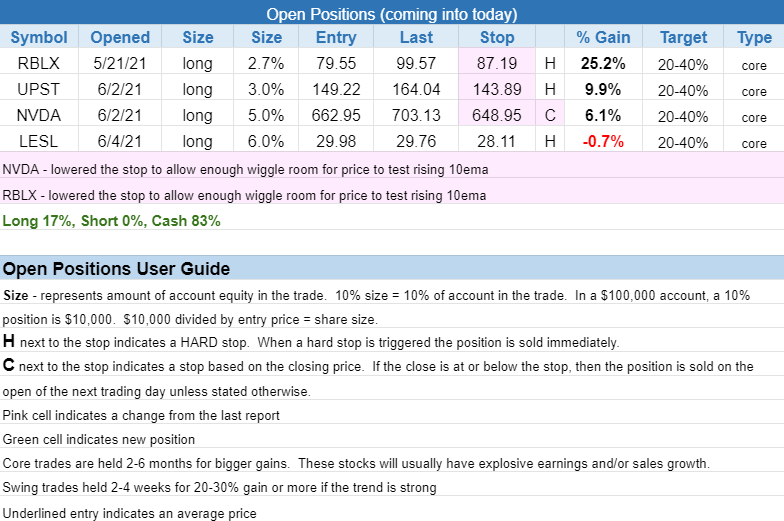The width and height of the screenshot is (784, 521).
Task: Click the Open Positions User Guide heading
Action: click(x=116, y=269)
